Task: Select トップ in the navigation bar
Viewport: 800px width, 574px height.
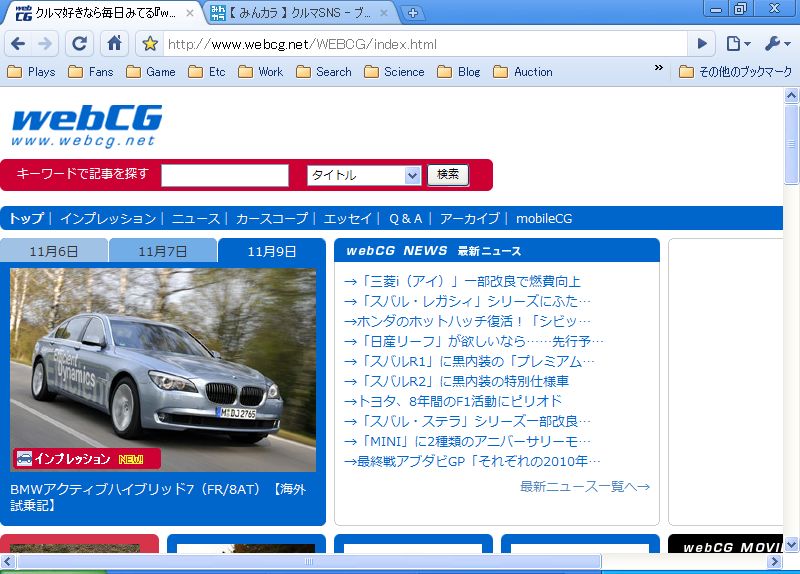Action: (x=27, y=218)
